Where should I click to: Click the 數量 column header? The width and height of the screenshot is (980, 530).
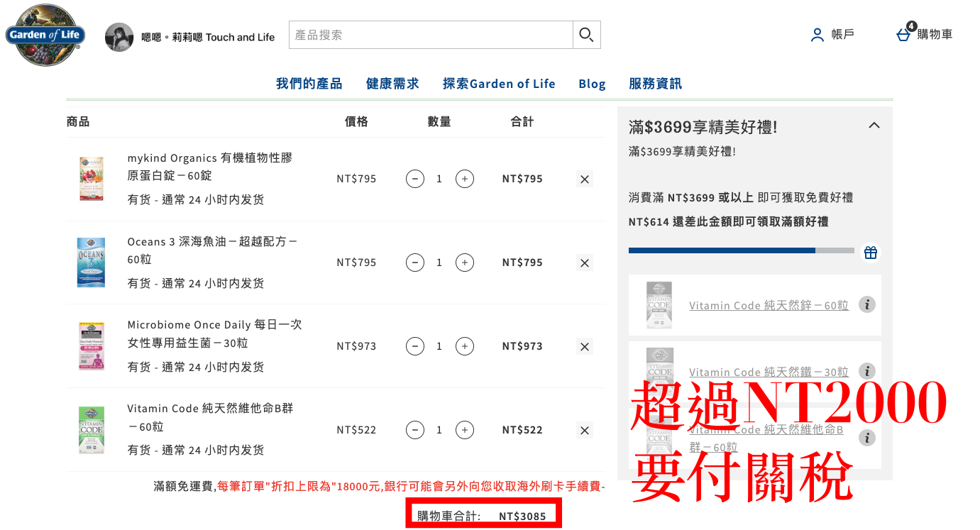pos(439,122)
